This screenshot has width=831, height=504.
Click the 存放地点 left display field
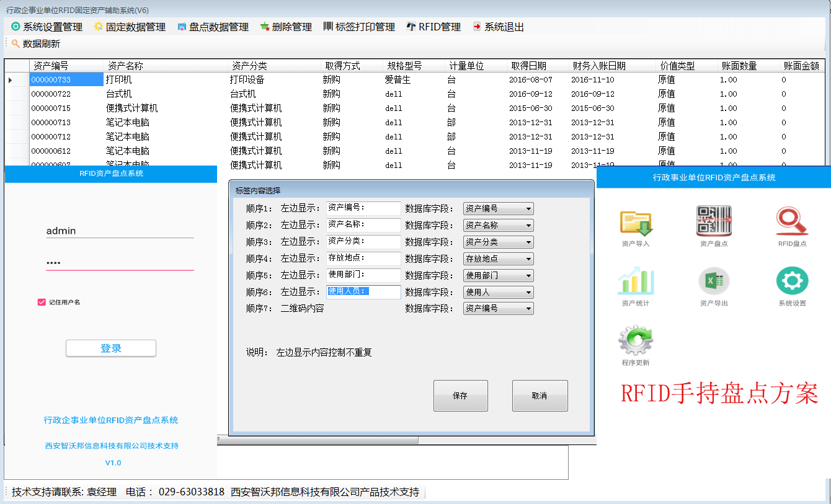pyautogui.click(x=363, y=259)
